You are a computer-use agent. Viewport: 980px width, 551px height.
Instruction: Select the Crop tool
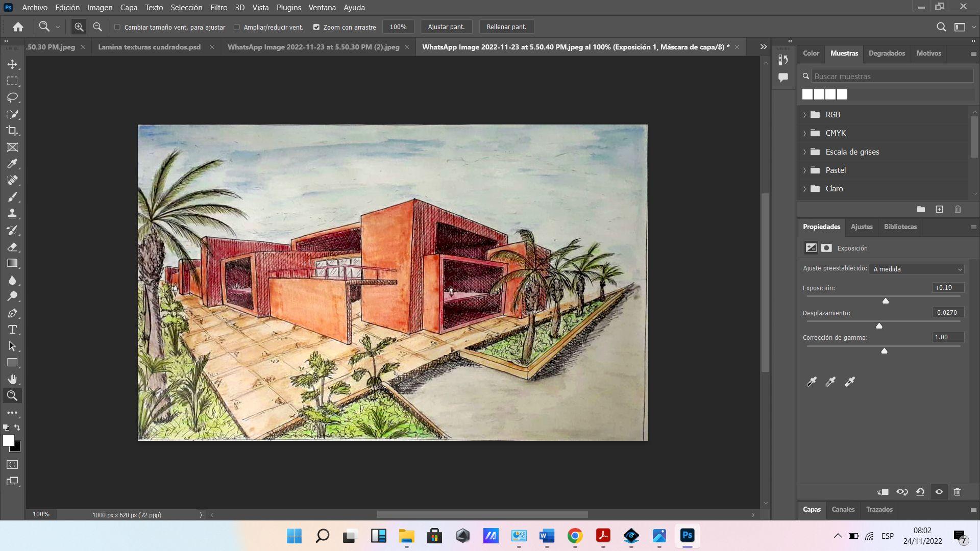12,131
